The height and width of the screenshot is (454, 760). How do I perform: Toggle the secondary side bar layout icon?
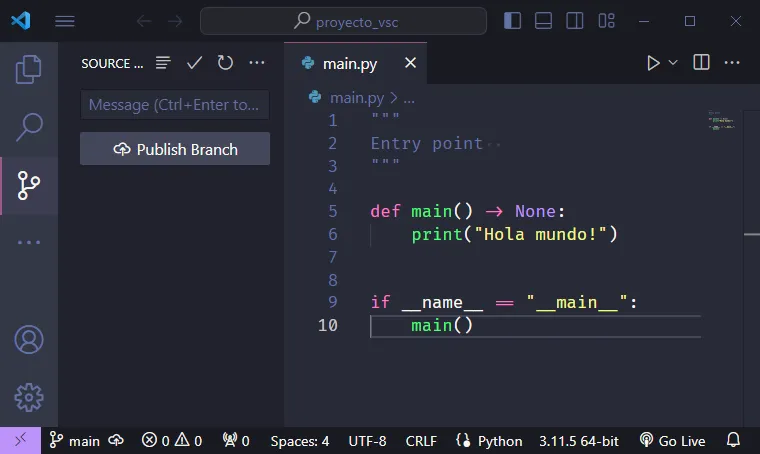tap(573, 21)
